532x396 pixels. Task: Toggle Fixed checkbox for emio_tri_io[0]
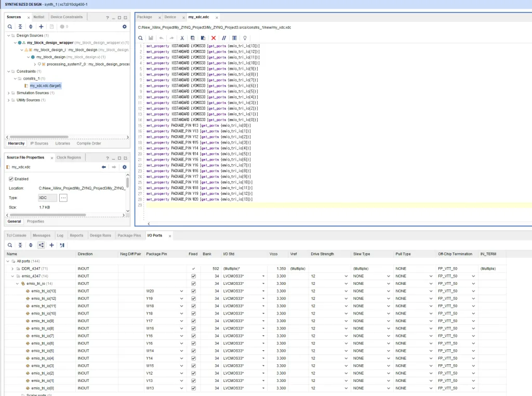pyautogui.click(x=194, y=388)
